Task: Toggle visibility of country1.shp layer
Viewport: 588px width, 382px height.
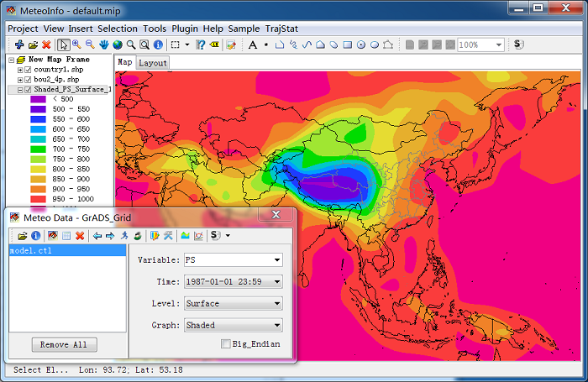Action: tap(29, 70)
